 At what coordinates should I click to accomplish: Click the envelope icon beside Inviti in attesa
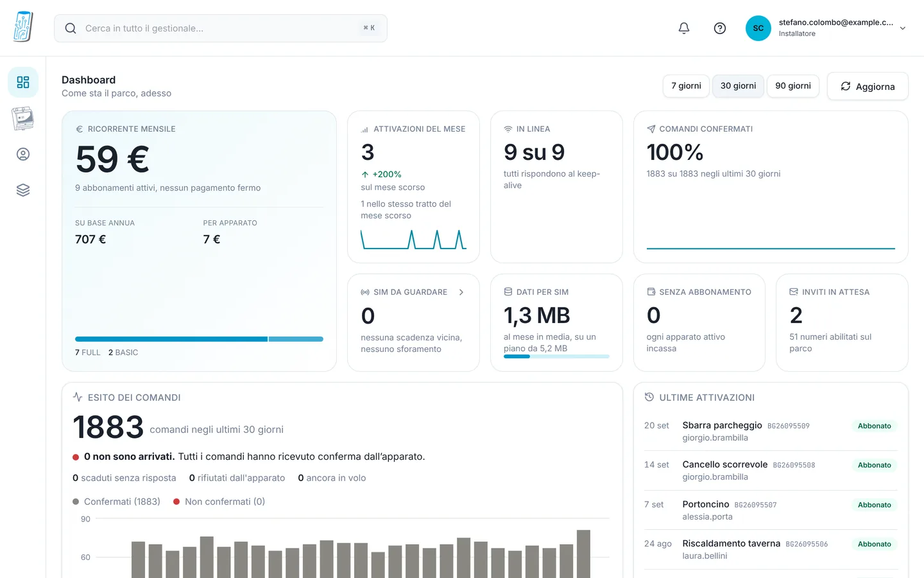794,292
